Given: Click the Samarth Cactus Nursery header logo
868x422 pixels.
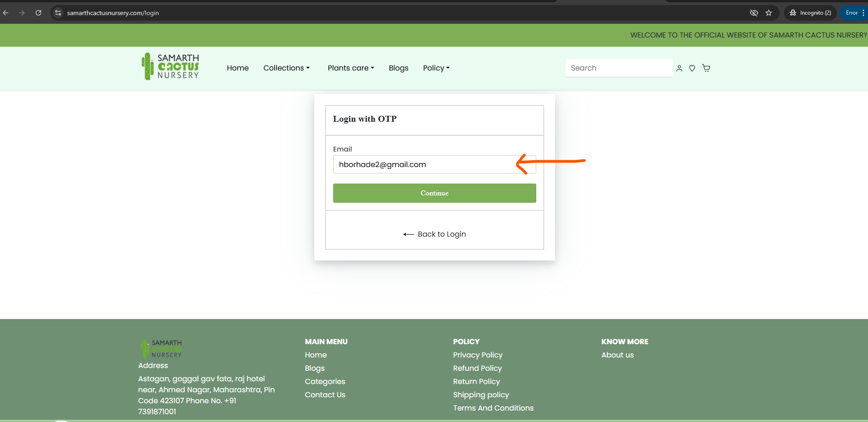Looking at the screenshot, I should pyautogui.click(x=170, y=67).
